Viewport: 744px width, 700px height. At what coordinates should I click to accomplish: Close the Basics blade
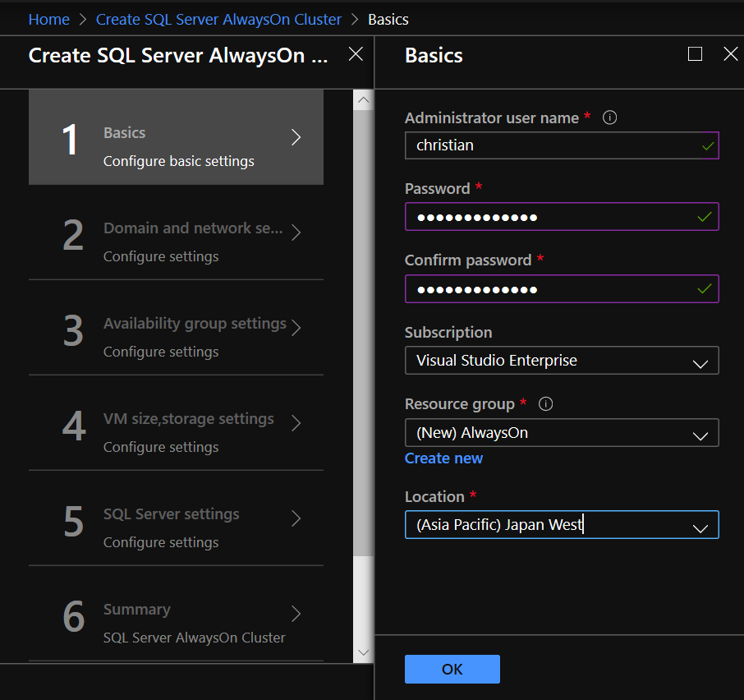(x=730, y=53)
